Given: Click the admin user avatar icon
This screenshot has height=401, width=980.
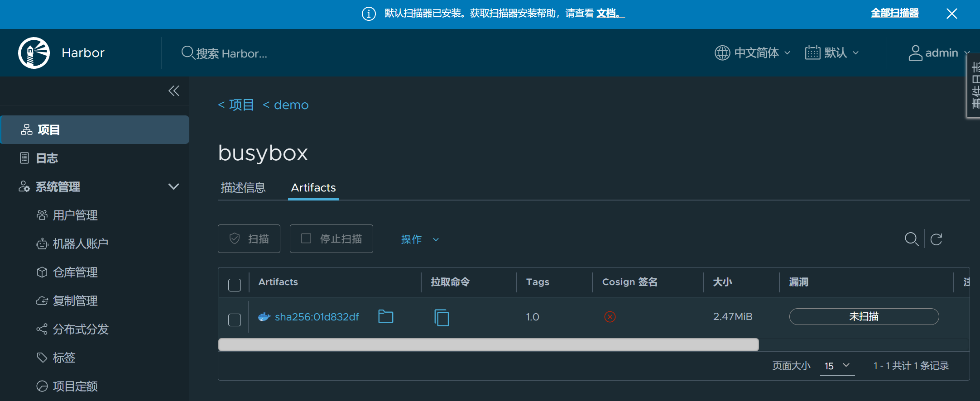Looking at the screenshot, I should pyautogui.click(x=915, y=53).
